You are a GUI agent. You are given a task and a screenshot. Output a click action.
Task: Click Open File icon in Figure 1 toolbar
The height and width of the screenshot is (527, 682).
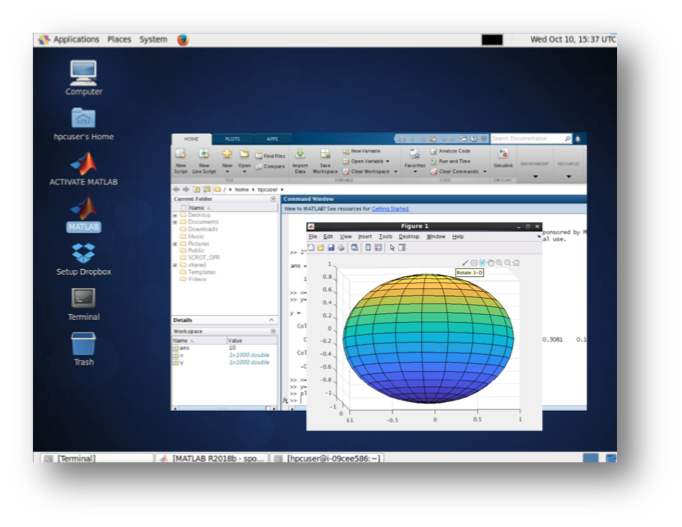click(x=321, y=247)
